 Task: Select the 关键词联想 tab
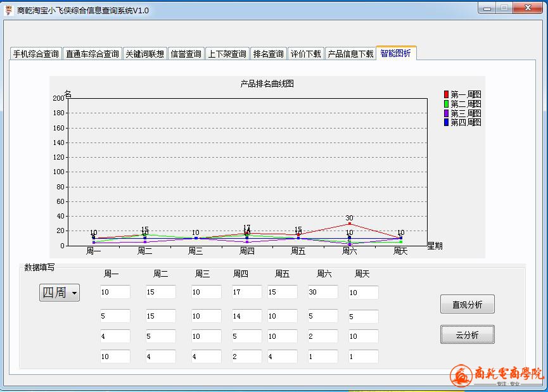pos(144,54)
